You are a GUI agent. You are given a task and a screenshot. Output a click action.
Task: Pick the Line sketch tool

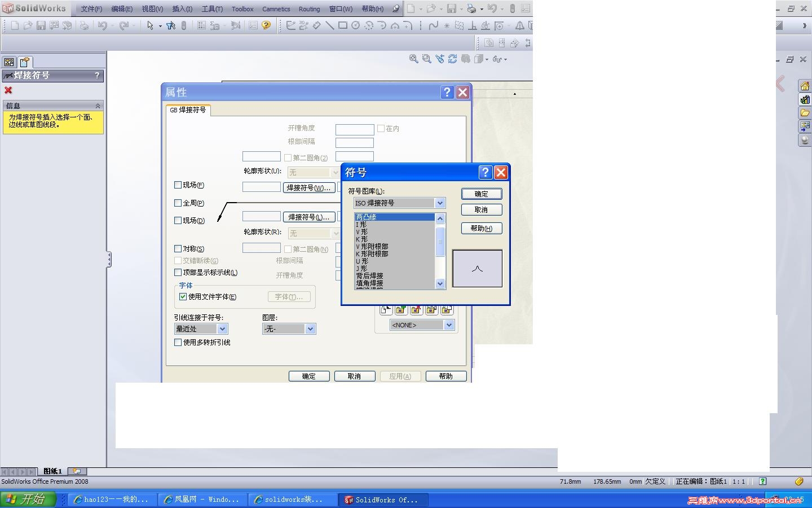click(330, 25)
